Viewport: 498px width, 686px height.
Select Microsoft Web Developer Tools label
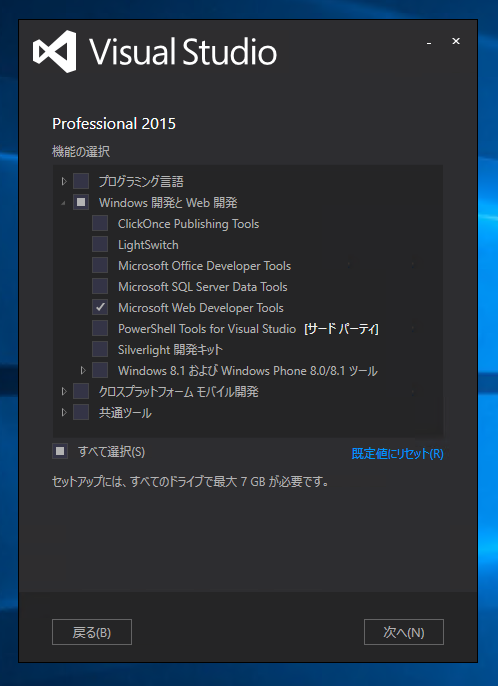(201, 308)
